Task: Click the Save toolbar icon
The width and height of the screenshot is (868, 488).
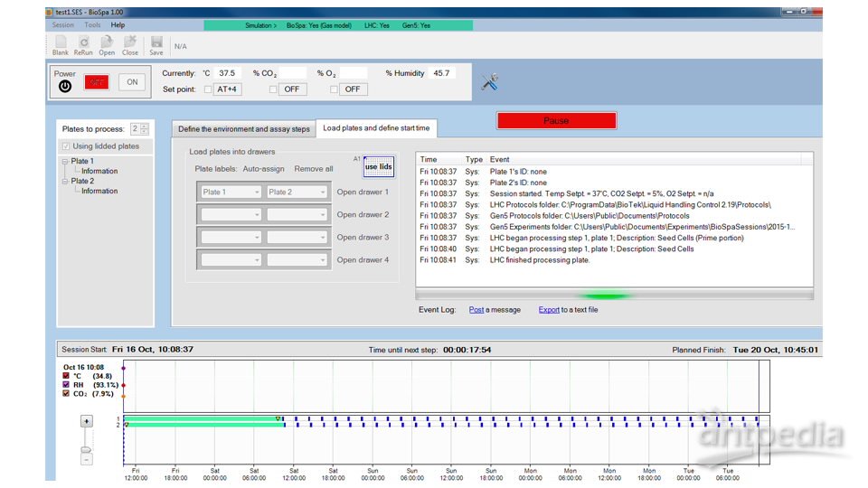Action: click(x=156, y=42)
